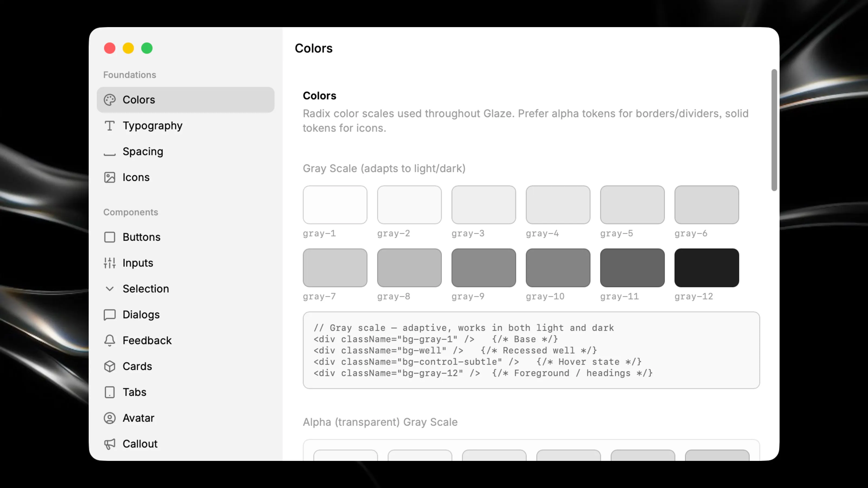Viewport: 868px width, 488px height.
Task: Choose the gray-5 swatch
Action: [633, 205]
